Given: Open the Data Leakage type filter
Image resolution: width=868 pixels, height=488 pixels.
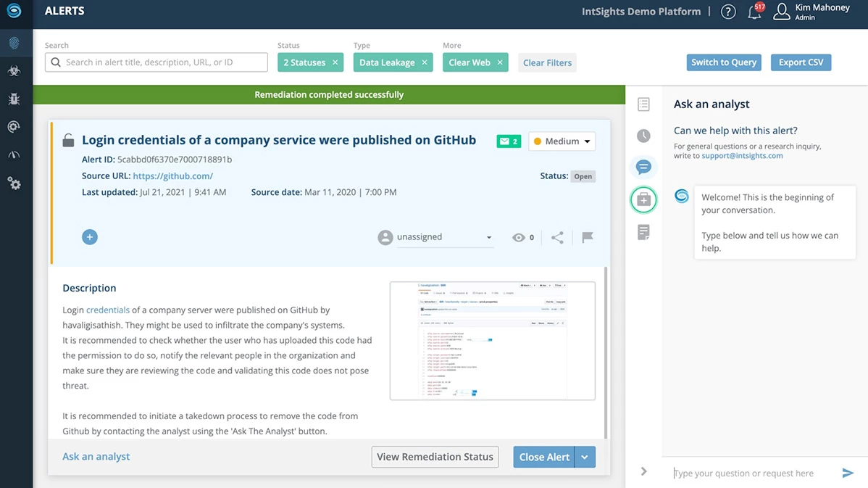Looking at the screenshot, I should tap(387, 62).
